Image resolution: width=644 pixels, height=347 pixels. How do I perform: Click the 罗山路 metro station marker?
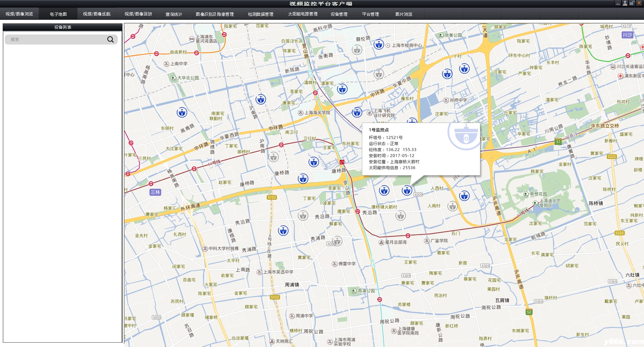[342, 162]
